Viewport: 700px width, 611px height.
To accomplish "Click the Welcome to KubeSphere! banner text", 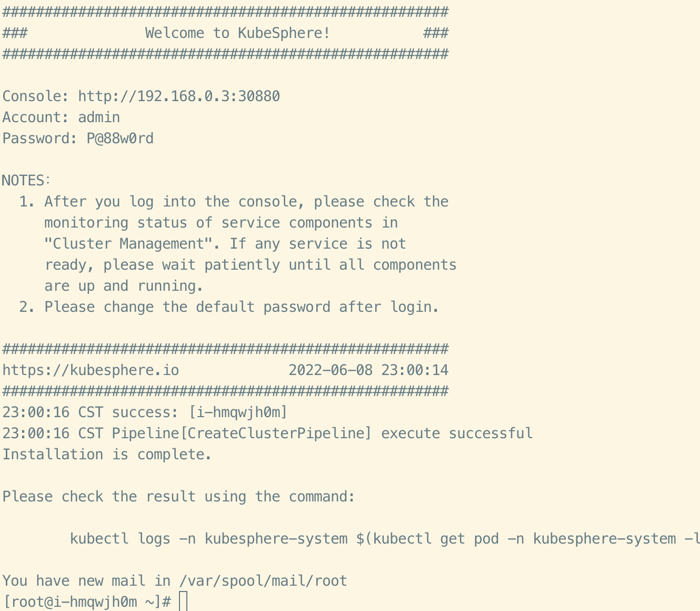I will tap(238, 33).
